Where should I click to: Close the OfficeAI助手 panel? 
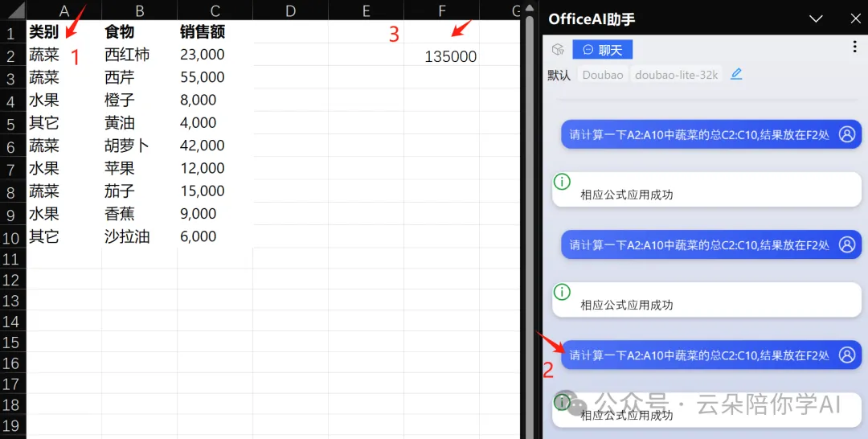(x=855, y=18)
